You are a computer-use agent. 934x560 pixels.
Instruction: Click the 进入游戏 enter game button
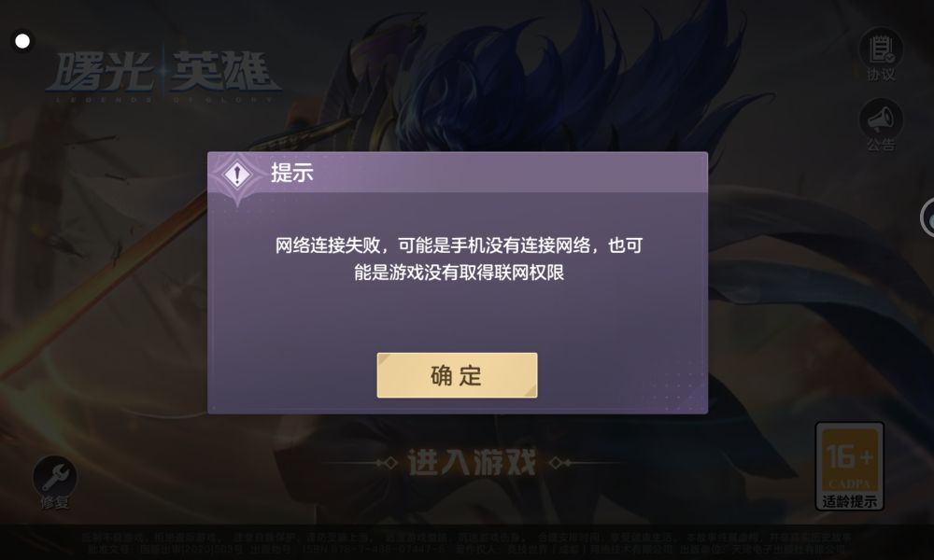pos(472,462)
